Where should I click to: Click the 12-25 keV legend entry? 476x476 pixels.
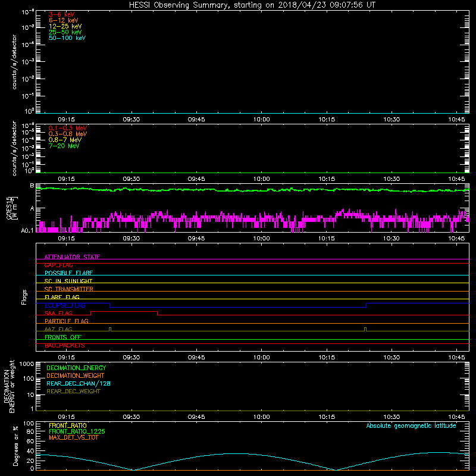(65, 26)
